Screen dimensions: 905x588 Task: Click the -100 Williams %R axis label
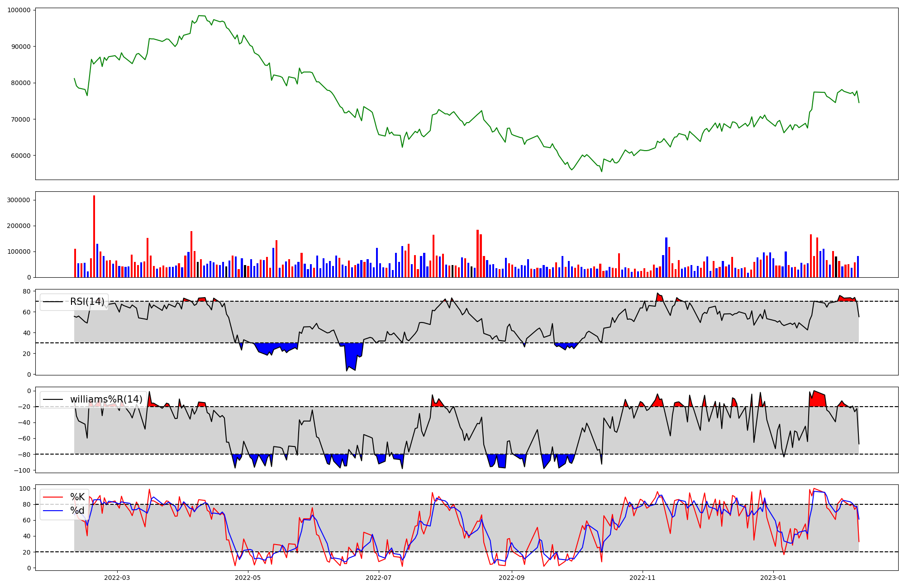tap(23, 470)
